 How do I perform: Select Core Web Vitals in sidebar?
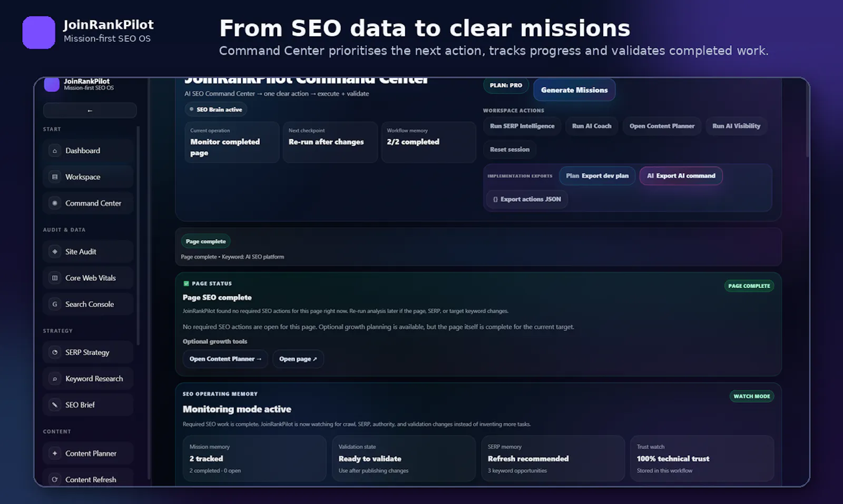coord(88,278)
